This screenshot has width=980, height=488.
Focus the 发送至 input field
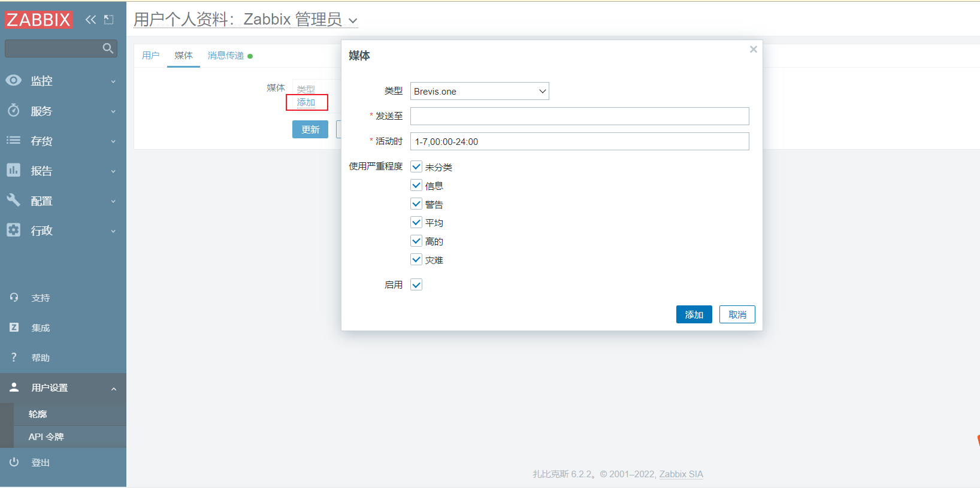(579, 116)
